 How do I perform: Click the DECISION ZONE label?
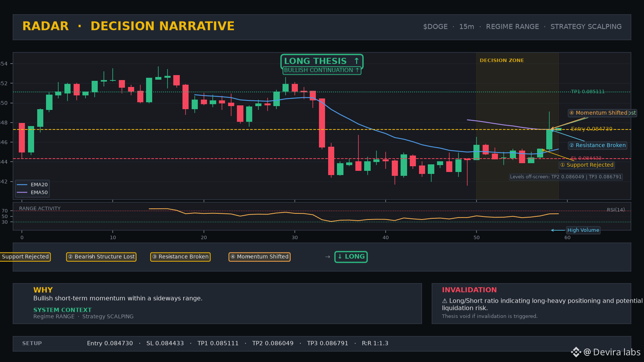(x=502, y=60)
